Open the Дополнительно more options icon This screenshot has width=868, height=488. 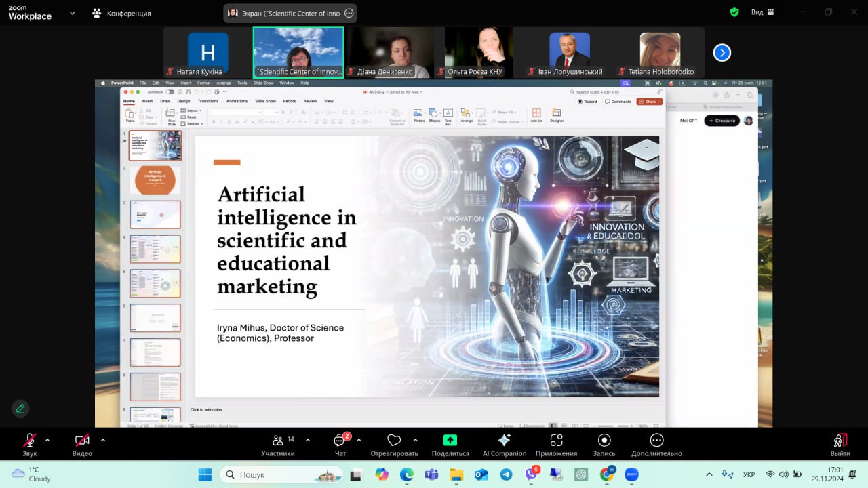point(656,441)
